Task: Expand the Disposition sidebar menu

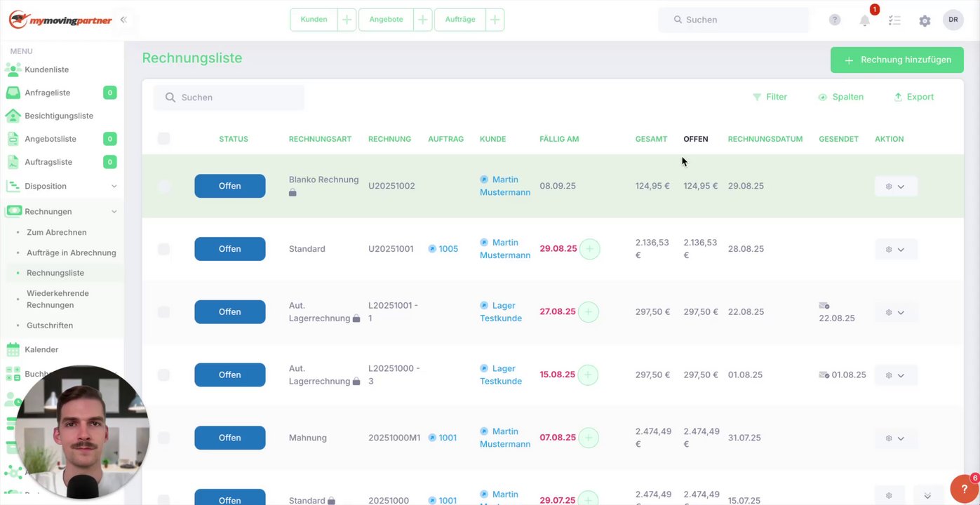Action: [62, 186]
